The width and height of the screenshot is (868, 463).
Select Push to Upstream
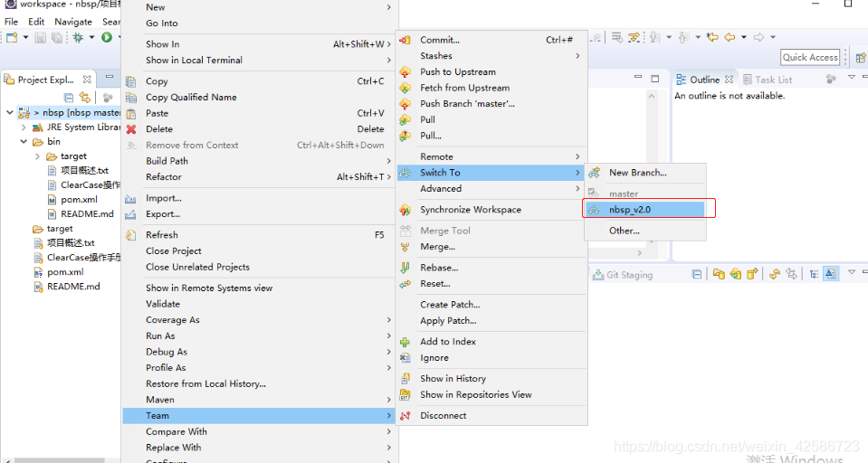491,72
